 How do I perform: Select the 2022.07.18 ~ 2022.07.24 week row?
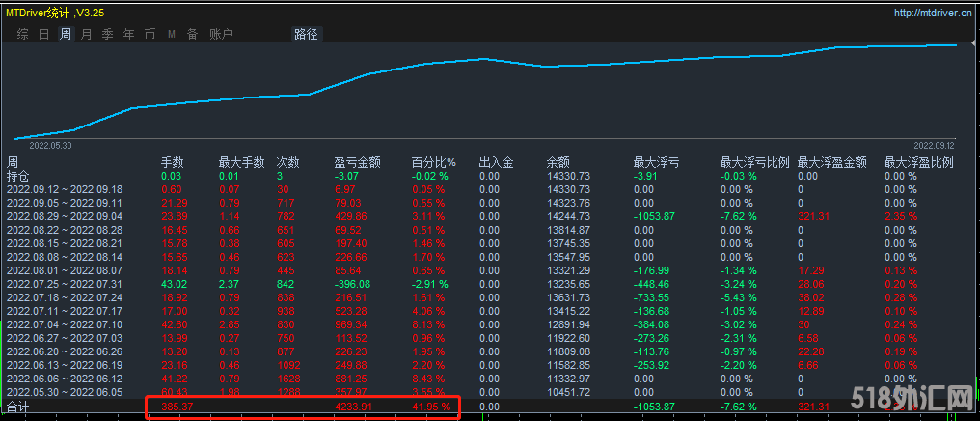click(x=487, y=297)
